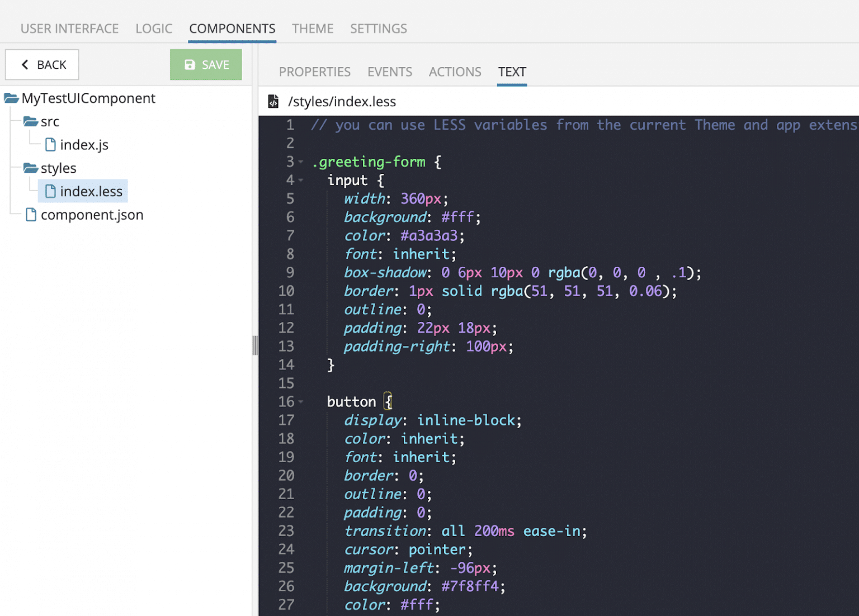Select the component.json file icon
Screen dimensions: 859x616
tap(31, 215)
